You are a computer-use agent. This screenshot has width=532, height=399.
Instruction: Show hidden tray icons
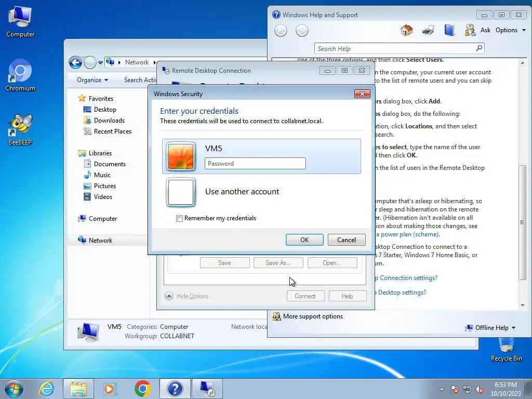[x=442, y=389]
